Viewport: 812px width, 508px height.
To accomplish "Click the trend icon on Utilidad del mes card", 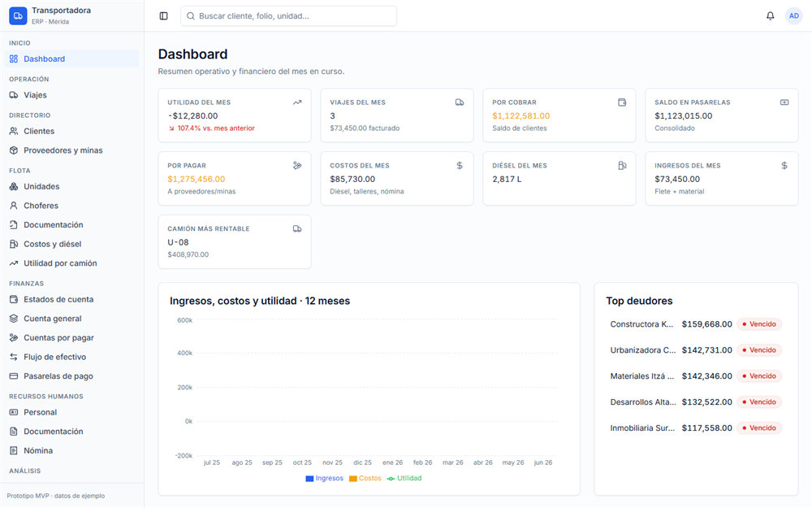I will coord(297,102).
